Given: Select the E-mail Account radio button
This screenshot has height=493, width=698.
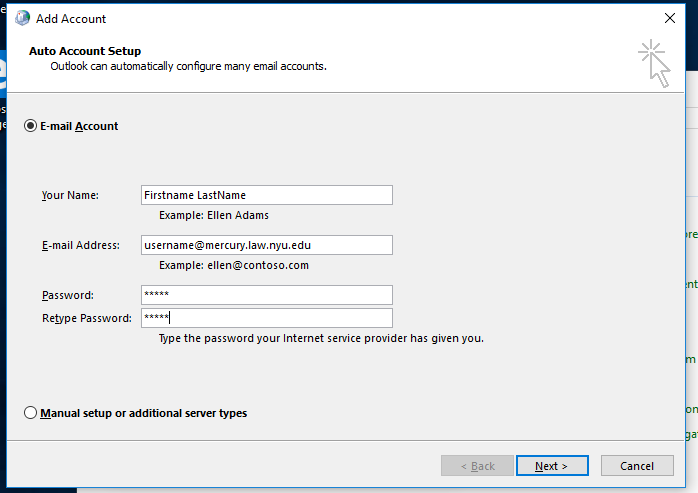Looking at the screenshot, I should click(31, 126).
